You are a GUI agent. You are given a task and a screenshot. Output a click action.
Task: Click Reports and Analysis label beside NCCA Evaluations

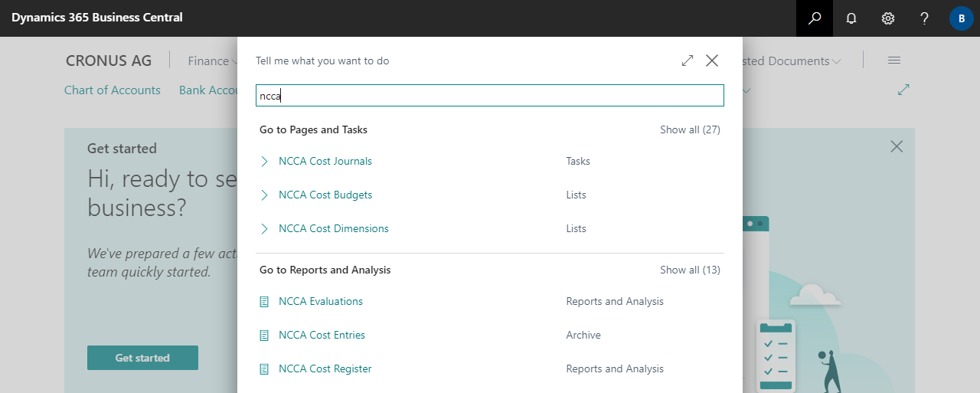615,301
